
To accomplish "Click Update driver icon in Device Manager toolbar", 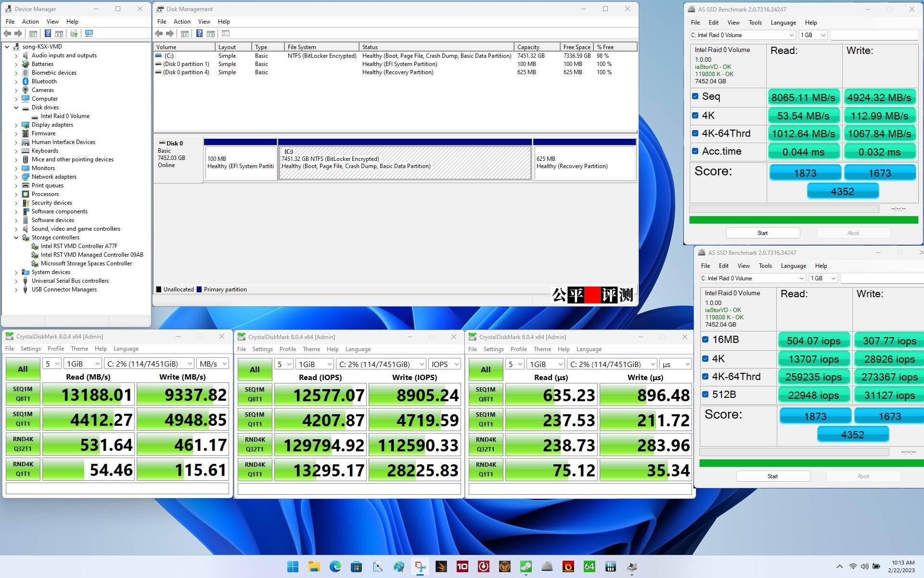I will point(74,33).
